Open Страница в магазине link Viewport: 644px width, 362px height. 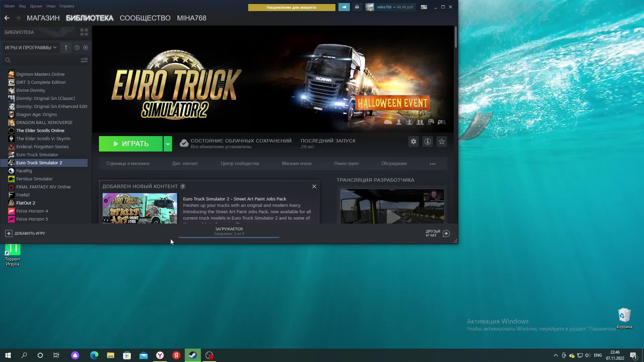click(128, 164)
